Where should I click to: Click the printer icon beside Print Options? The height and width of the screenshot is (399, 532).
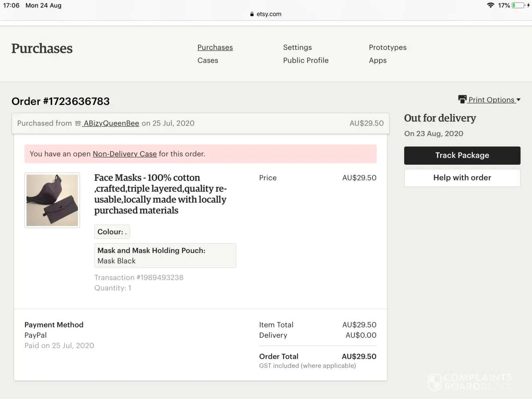coord(462,99)
